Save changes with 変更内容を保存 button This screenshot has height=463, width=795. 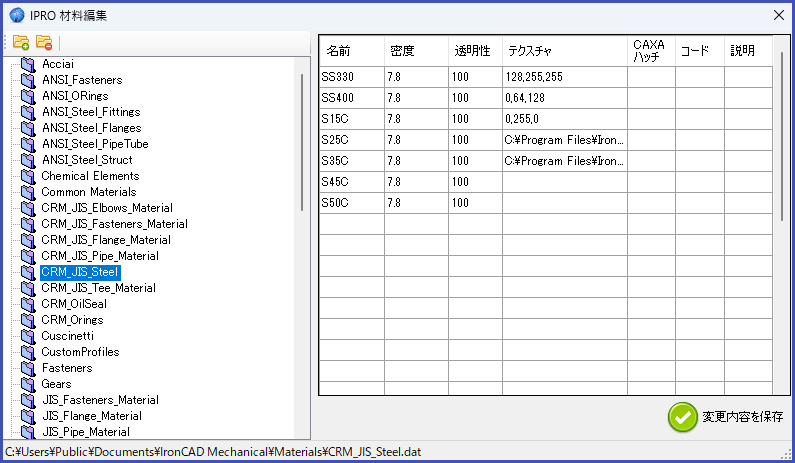726,417
